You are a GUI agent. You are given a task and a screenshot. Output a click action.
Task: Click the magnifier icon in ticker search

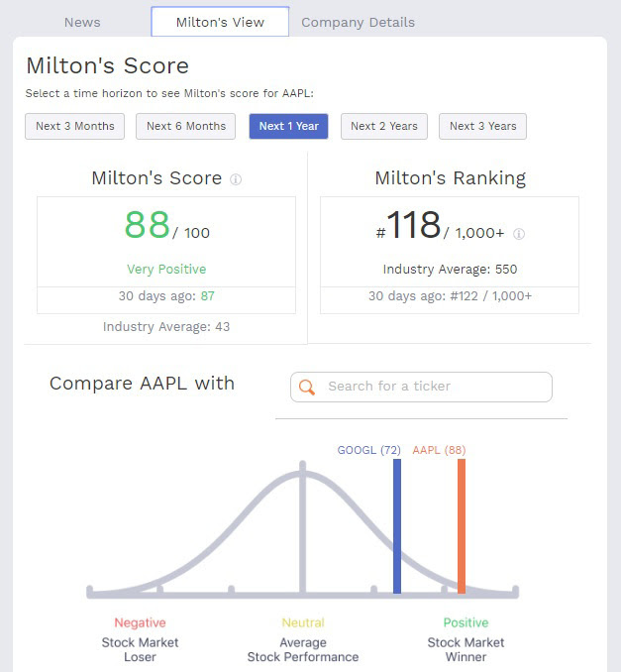[307, 387]
